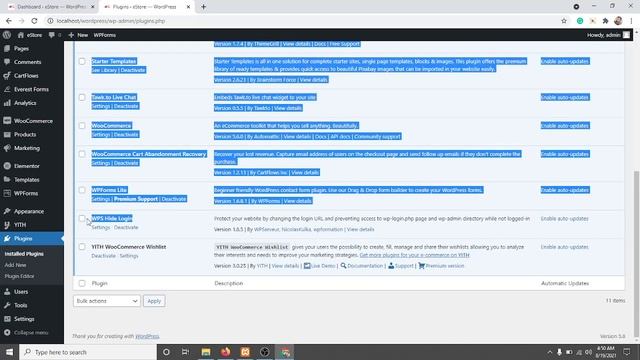Reload the page with browser refresh icon

34,21
